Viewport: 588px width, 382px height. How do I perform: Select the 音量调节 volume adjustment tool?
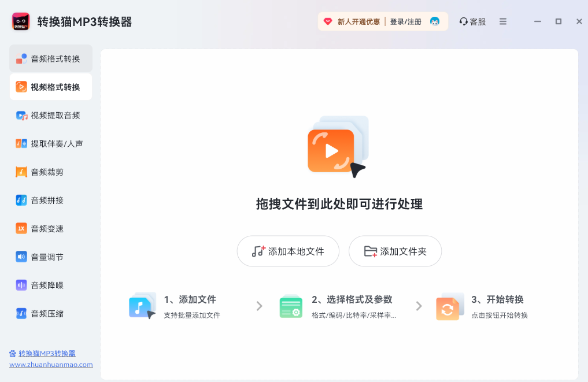50,257
